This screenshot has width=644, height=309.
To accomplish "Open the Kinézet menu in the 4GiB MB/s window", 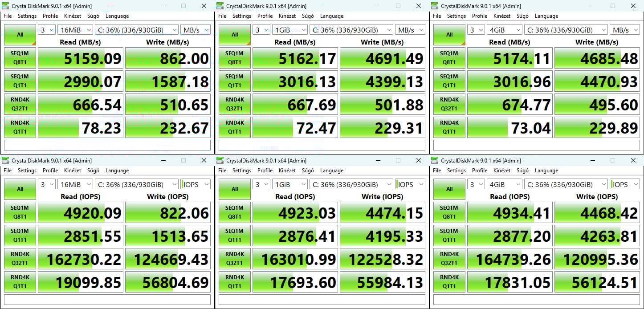I will (502, 16).
